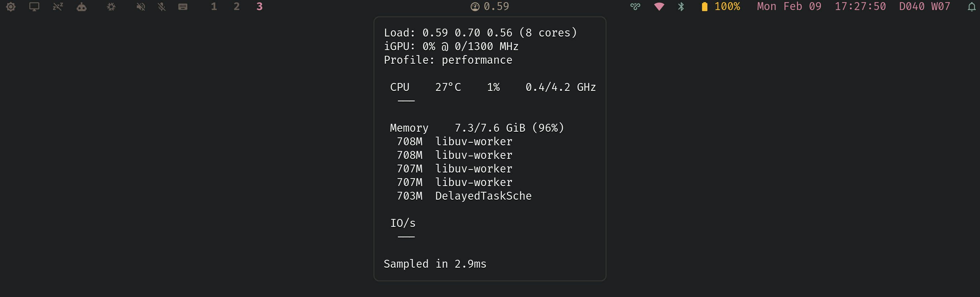980x297 pixels.
Task: Open the notifications bell icon
Action: click(972, 7)
